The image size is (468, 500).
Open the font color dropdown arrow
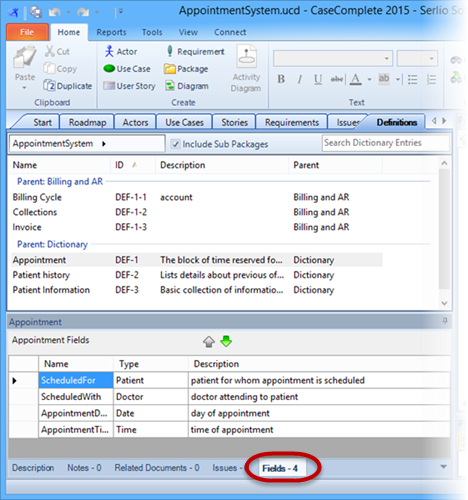[369, 79]
